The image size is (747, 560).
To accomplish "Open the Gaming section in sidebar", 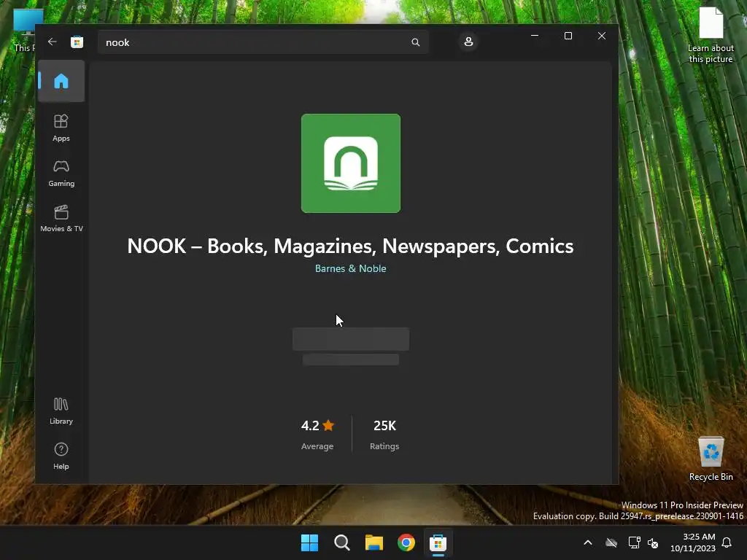I will click(61, 174).
